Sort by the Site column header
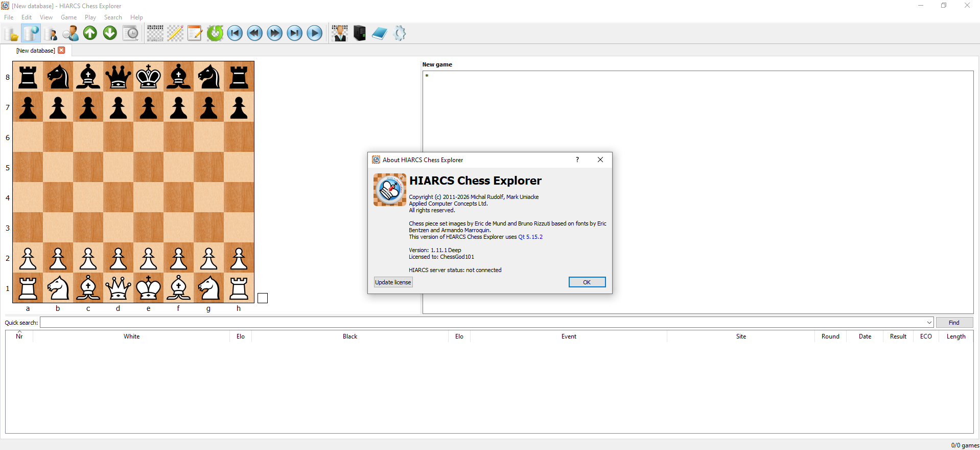This screenshot has width=980, height=450. coord(741,336)
